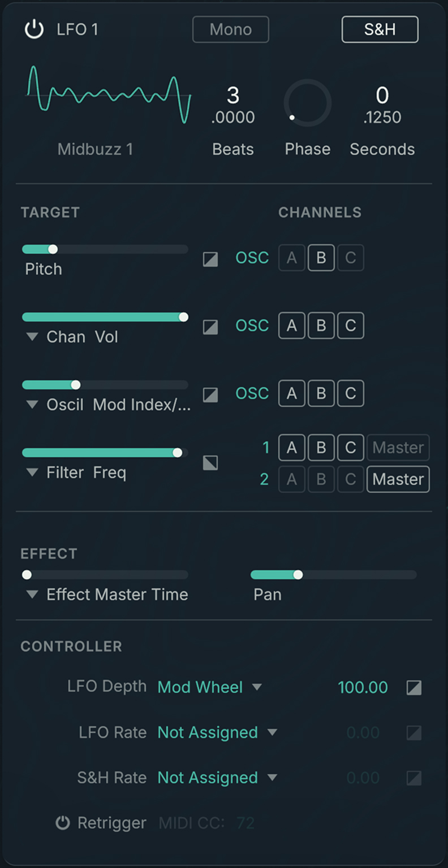Open the Effect Master Time dropdown
Screen dimensions: 448x868
coord(33,594)
